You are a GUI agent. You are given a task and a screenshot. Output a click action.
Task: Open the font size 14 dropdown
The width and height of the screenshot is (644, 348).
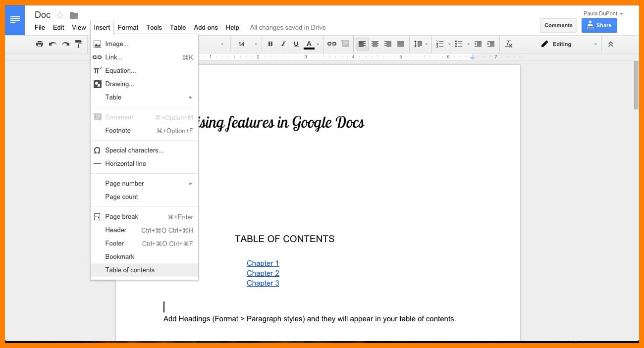tap(247, 44)
